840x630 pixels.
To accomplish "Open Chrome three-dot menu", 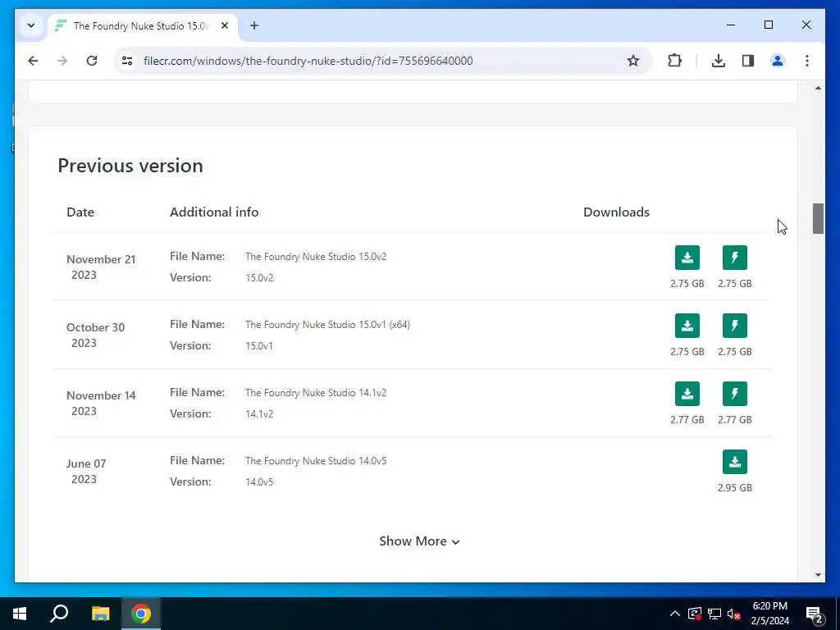I will [x=807, y=61].
